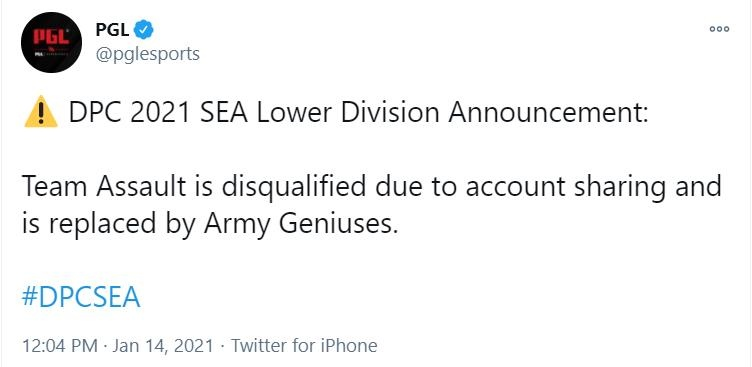Open the @pglesports handle link
This screenshot has width=752, height=367.
point(147,54)
